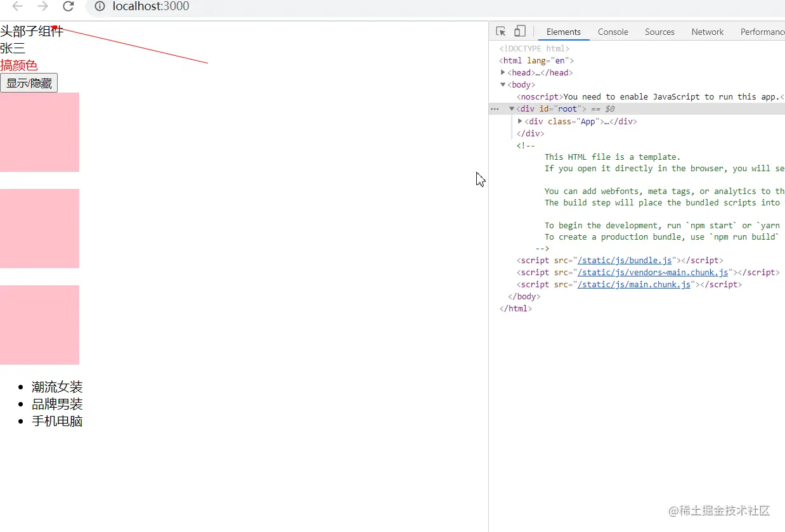Click the second pink box

39,228
